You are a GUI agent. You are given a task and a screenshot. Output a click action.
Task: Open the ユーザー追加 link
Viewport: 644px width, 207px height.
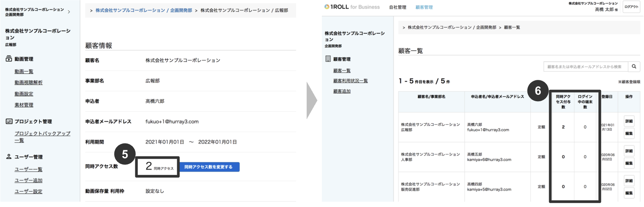29,180
